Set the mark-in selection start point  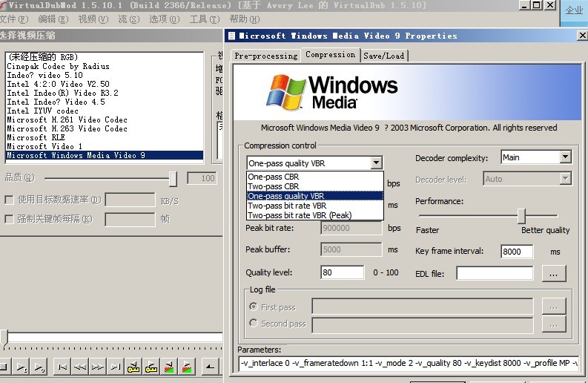coord(210,367)
